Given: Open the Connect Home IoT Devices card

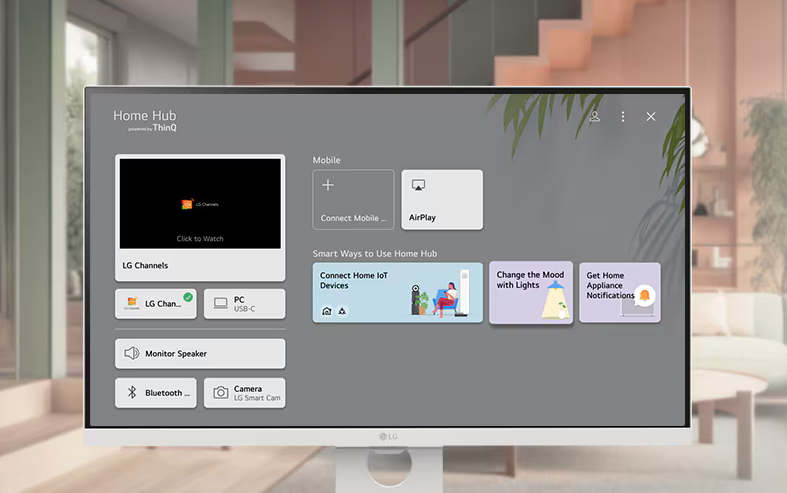Looking at the screenshot, I should coord(397,293).
